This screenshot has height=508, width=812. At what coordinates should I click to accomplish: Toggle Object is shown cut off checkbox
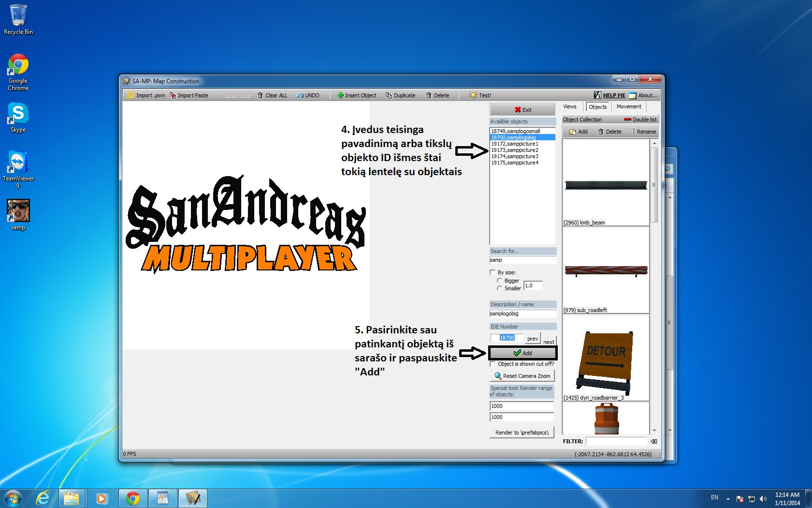pos(493,364)
